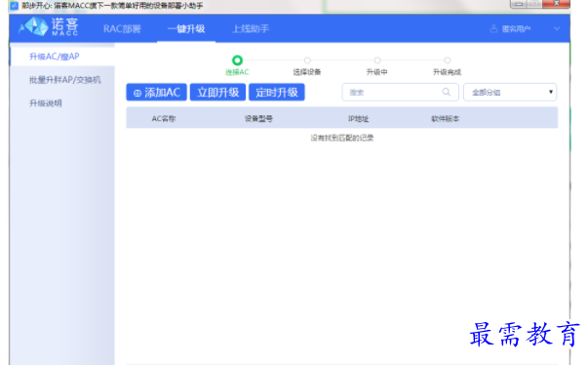This screenshot has width=588, height=365.
Task: Click the 添加AC button
Action: [156, 93]
